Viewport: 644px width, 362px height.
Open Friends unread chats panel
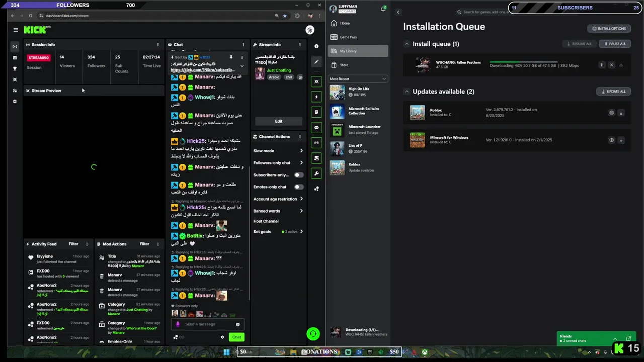pos(595,338)
